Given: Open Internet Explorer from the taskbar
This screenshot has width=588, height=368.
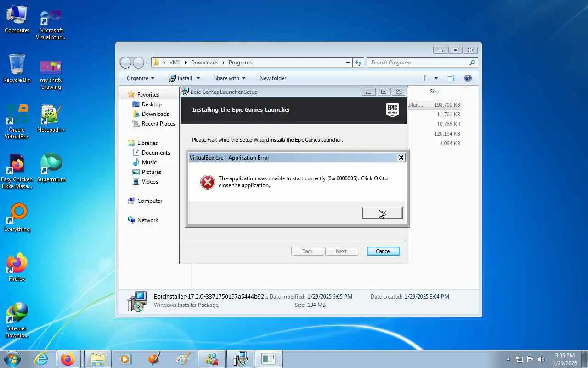Looking at the screenshot, I should 41,359.
